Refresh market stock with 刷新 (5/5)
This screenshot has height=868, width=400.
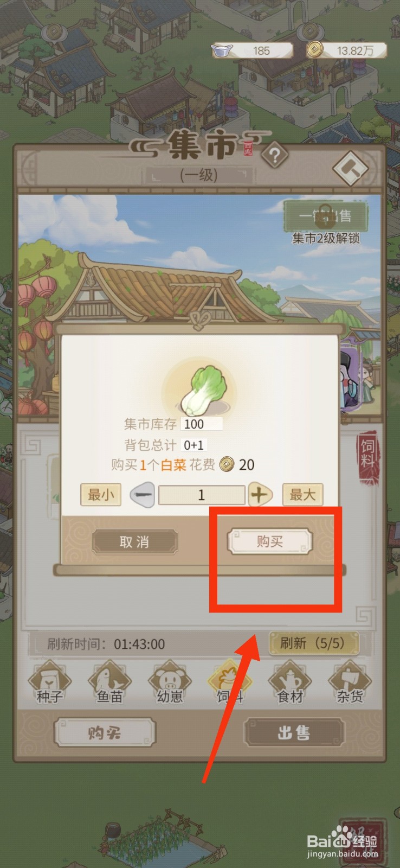(314, 644)
